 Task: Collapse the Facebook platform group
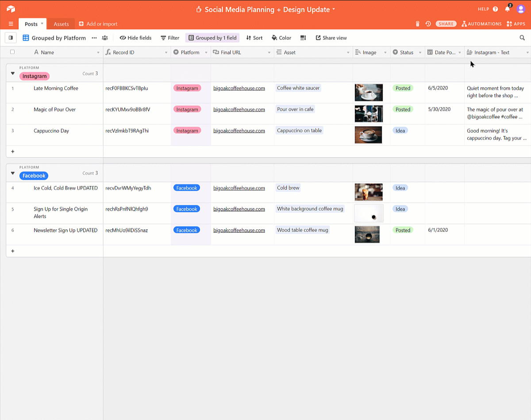pyautogui.click(x=13, y=173)
